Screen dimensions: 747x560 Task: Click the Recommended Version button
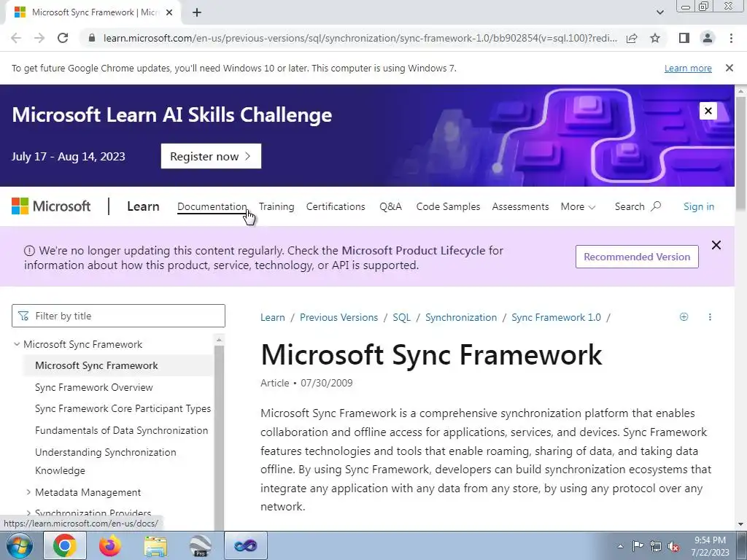tap(637, 257)
